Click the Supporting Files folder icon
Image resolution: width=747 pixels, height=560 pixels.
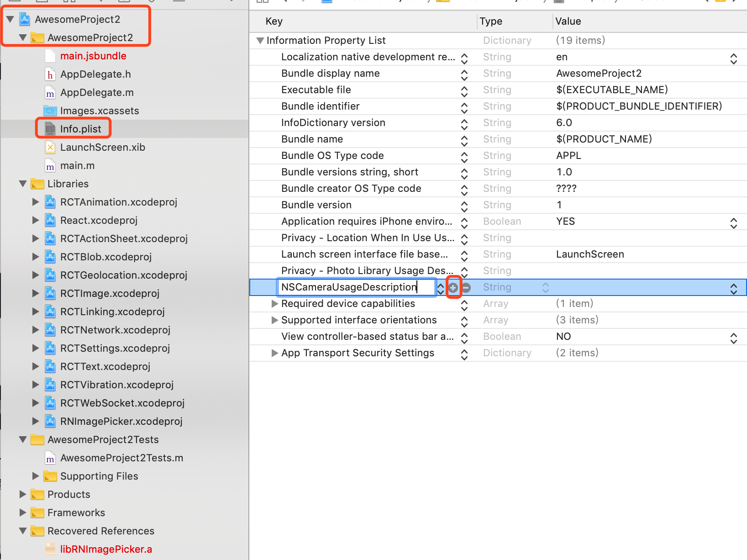(x=50, y=476)
